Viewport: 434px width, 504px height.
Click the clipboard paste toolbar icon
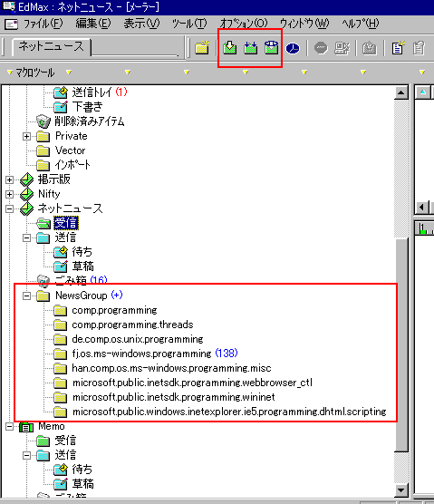(x=419, y=48)
